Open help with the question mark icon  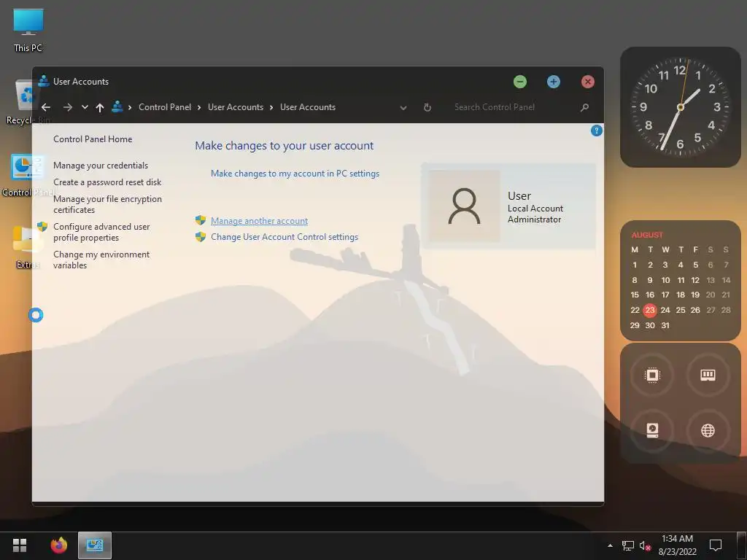point(597,131)
